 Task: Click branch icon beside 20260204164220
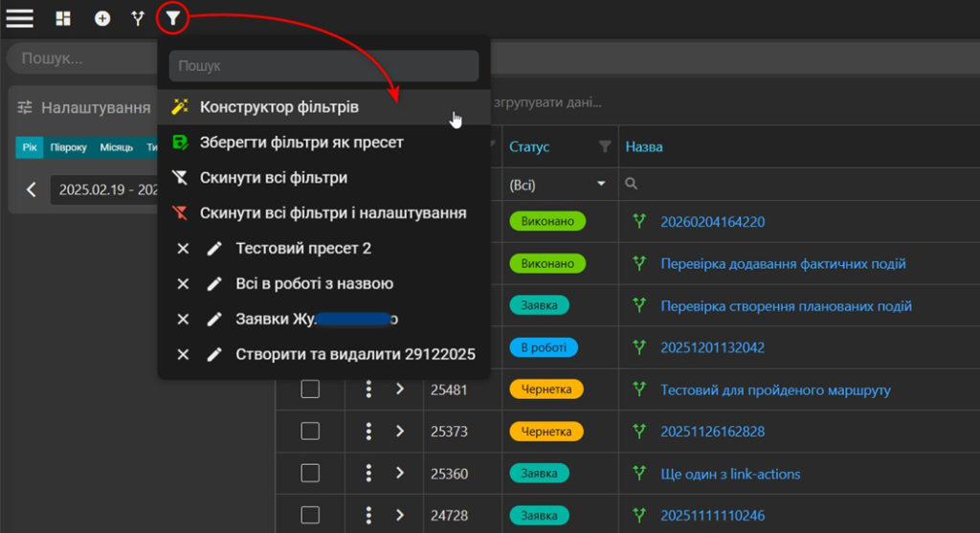638,221
